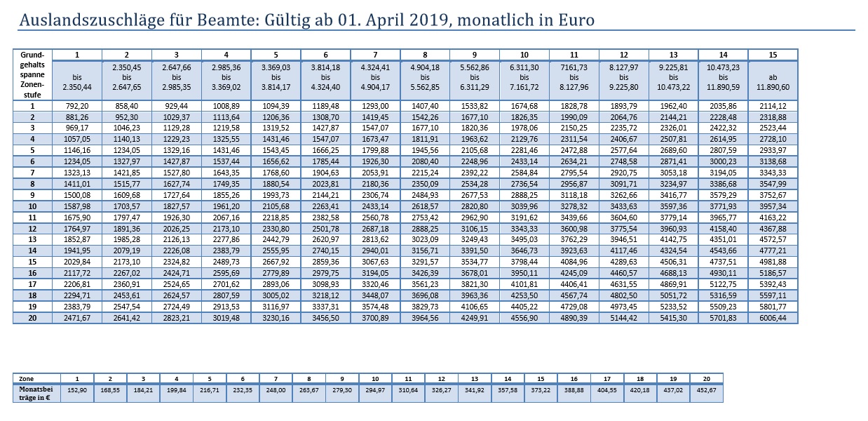Image resolution: width=868 pixels, height=421 pixels.
Task: Select row header Zonenstufe 15
Action: coord(32,262)
